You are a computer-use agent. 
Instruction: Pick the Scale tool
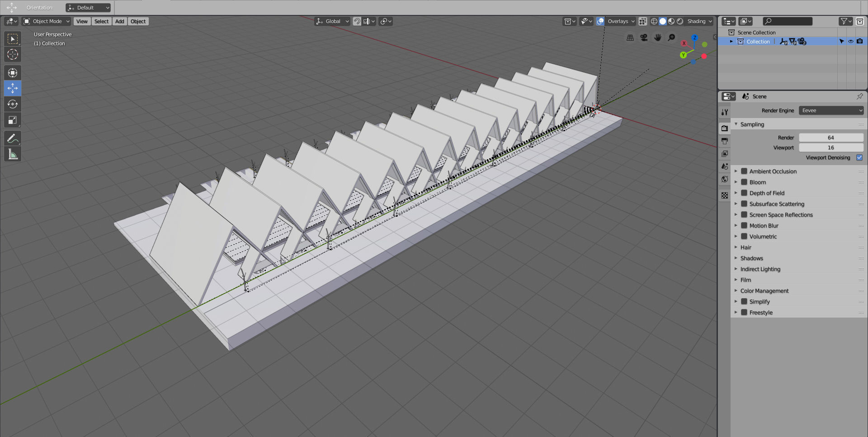click(13, 120)
